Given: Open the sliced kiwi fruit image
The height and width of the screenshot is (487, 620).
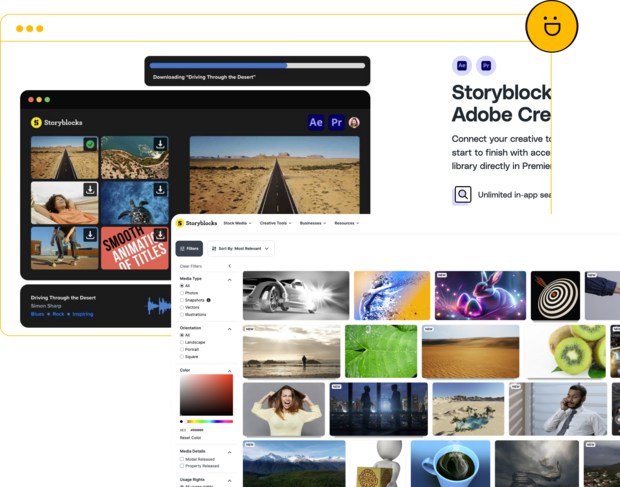Looking at the screenshot, I should pos(565,351).
